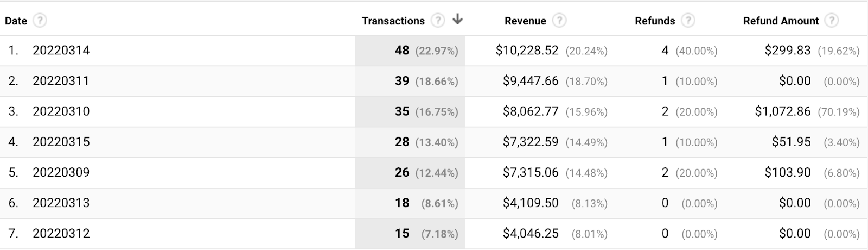
Task: Select the 20220314 date row
Action: click(x=61, y=51)
